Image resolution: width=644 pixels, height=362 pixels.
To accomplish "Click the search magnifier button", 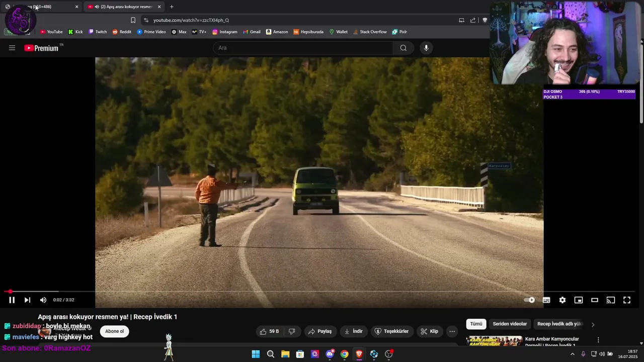I will (403, 48).
